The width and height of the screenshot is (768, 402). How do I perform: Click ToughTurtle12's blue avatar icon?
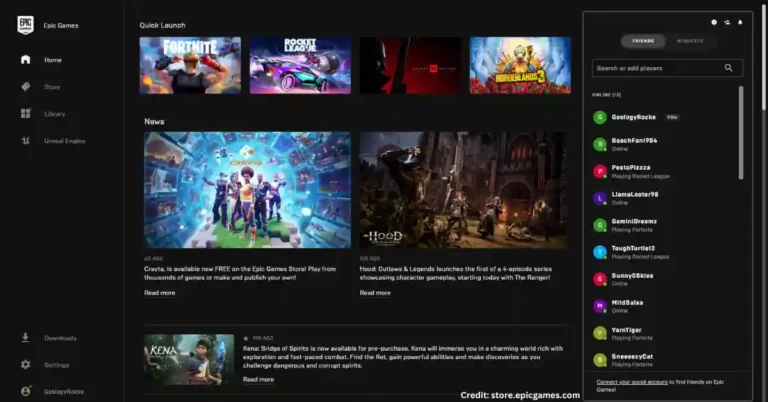click(600, 252)
